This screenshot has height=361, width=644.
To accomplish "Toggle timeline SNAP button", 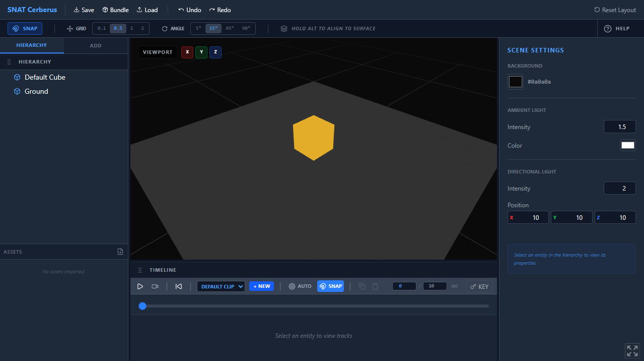I will (330, 286).
